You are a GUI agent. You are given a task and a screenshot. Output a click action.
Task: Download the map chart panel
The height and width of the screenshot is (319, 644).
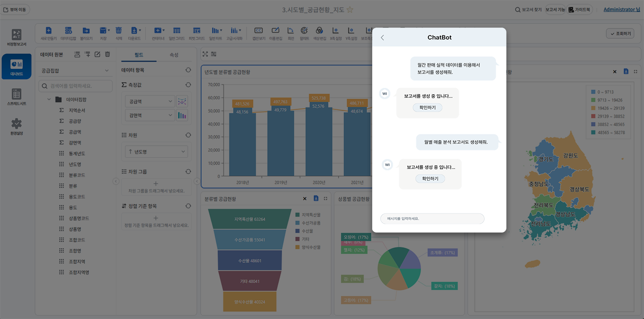pyautogui.click(x=626, y=71)
